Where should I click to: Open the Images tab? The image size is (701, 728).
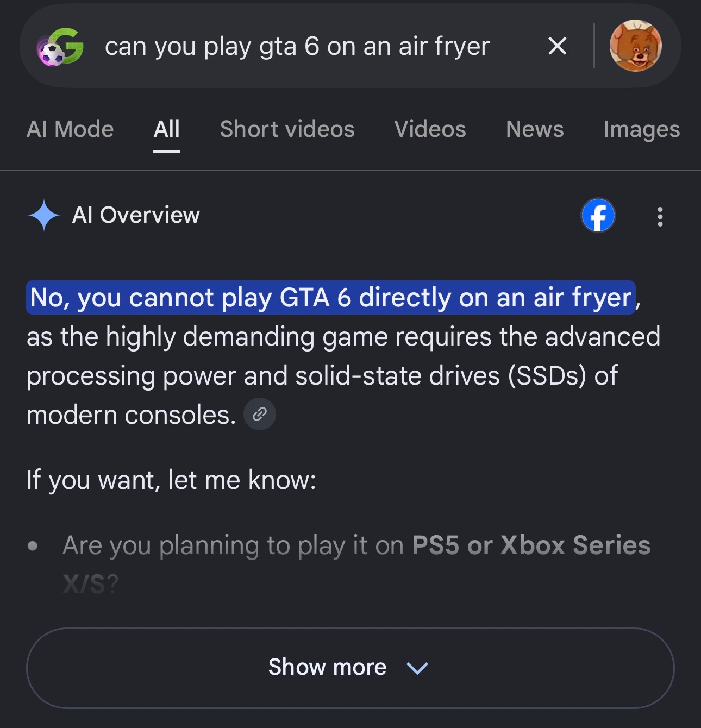[x=642, y=130]
